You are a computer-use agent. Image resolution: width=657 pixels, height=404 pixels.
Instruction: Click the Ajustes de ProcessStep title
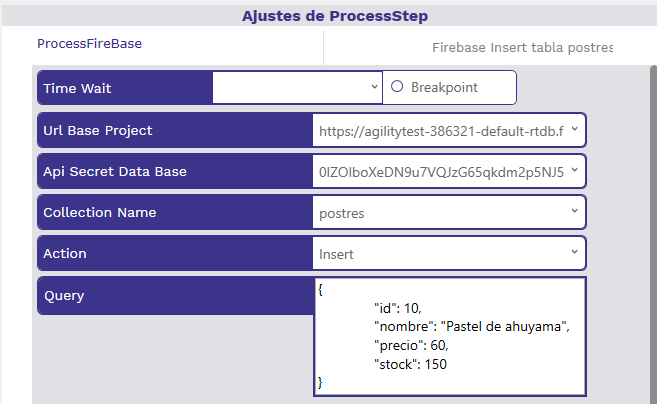point(335,16)
